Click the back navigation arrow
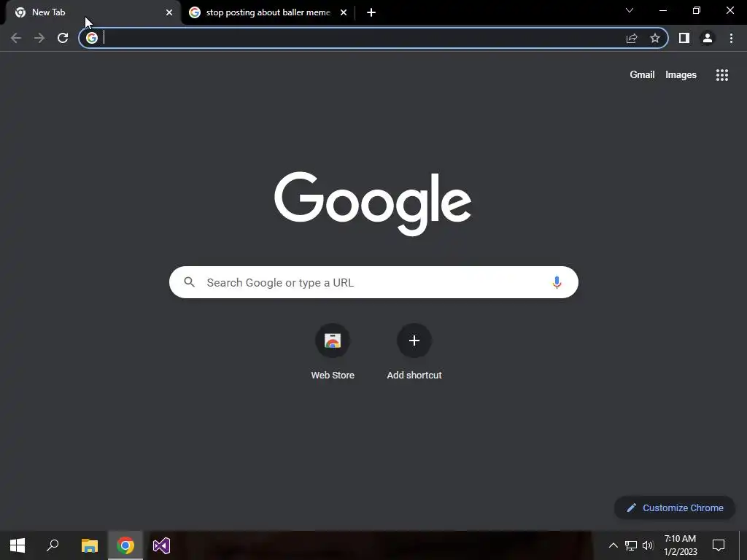 click(x=16, y=38)
